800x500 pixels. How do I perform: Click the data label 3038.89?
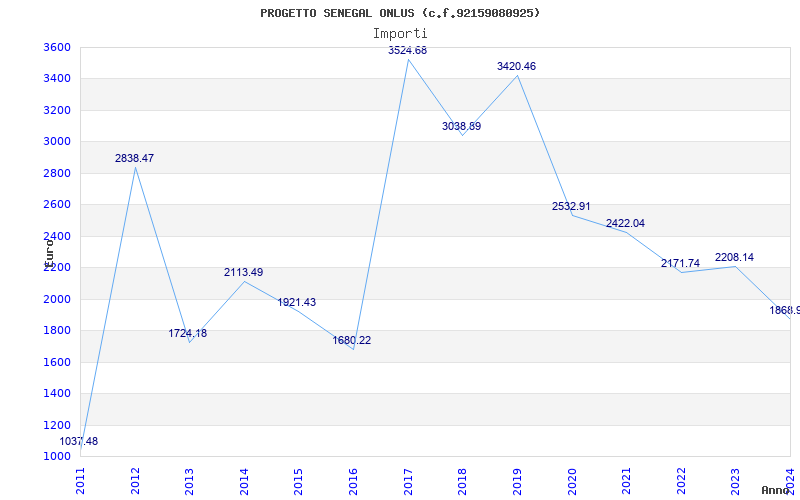coord(461,127)
